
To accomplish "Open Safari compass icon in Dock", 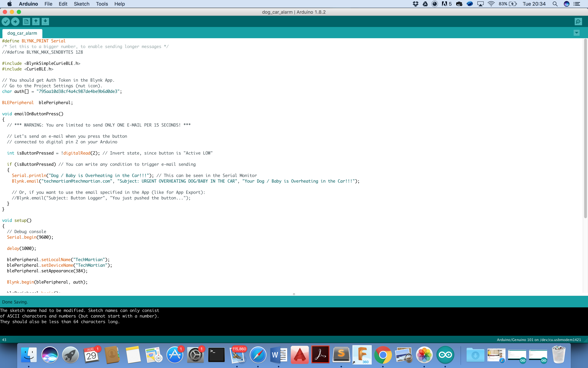I will (x=258, y=355).
